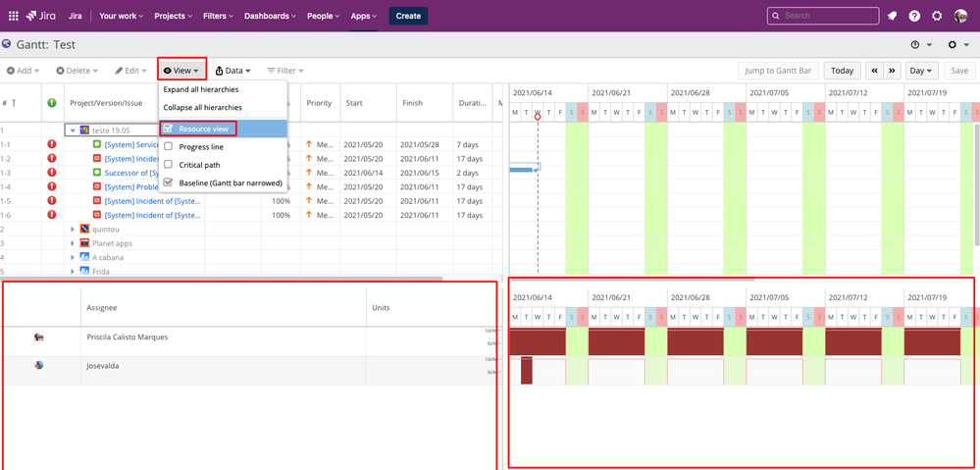This screenshot has width=980, height=470.
Task: Click the Planet apps project icon
Action: 84,243
